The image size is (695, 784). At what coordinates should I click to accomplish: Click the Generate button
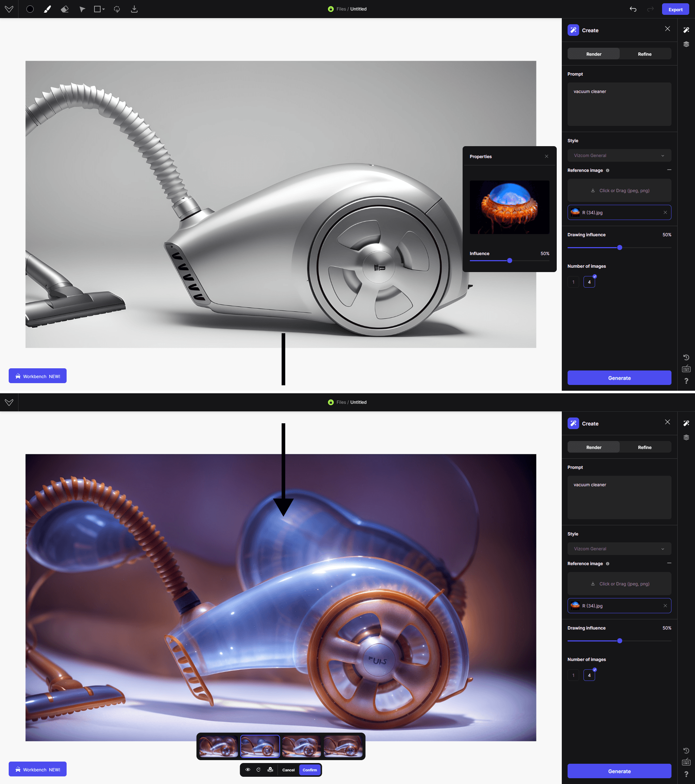619,377
